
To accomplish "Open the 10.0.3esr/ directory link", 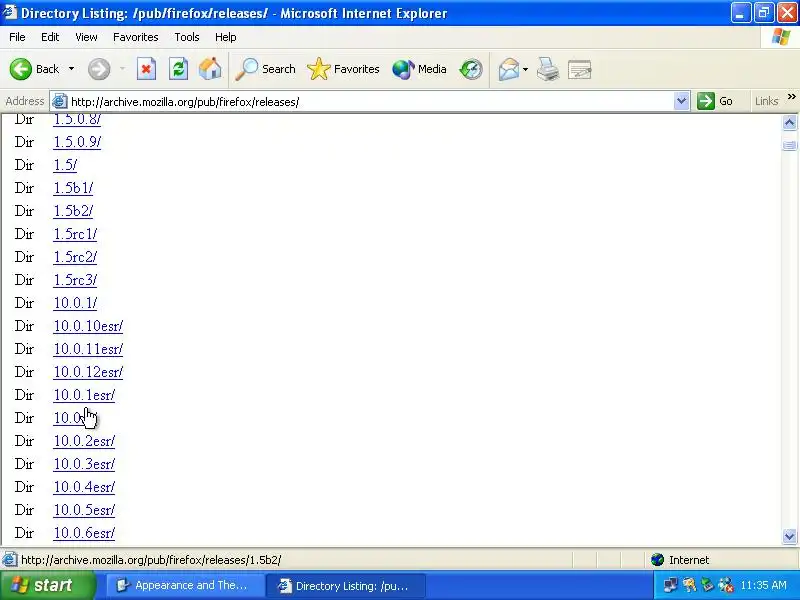I will point(84,464).
